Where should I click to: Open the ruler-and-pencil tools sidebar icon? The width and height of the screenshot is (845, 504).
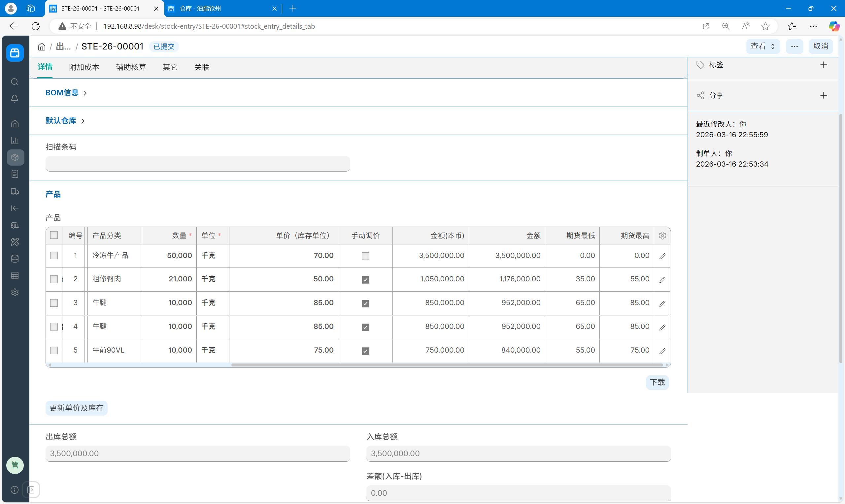click(15, 242)
